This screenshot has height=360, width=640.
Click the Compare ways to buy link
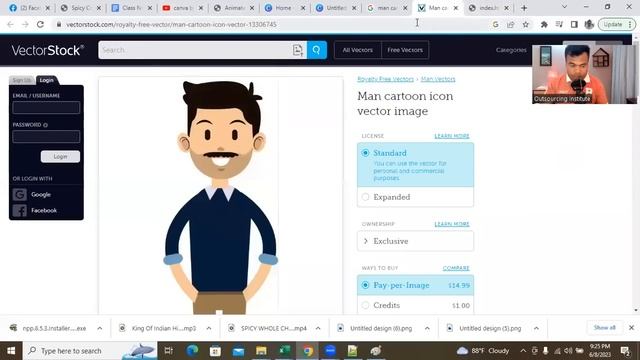click(x=456, y=268)
